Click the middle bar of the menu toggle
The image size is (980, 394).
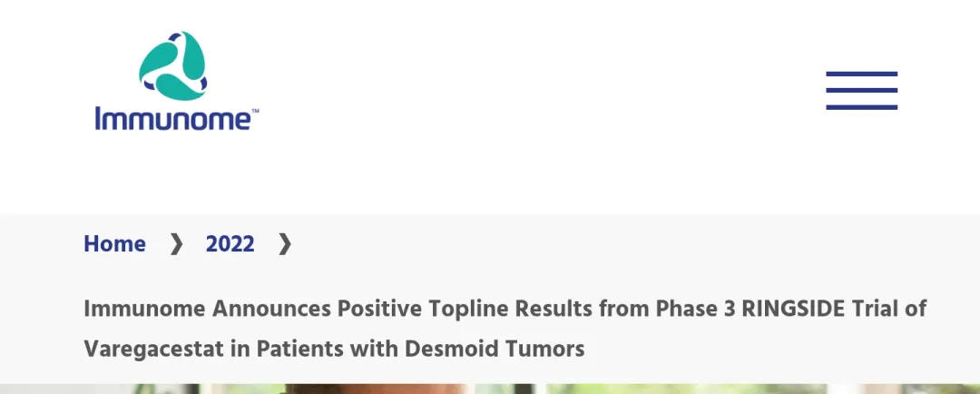point(861,91)
